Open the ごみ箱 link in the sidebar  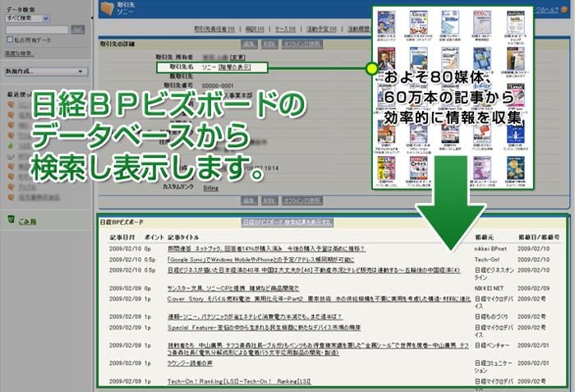pos(27,222)
